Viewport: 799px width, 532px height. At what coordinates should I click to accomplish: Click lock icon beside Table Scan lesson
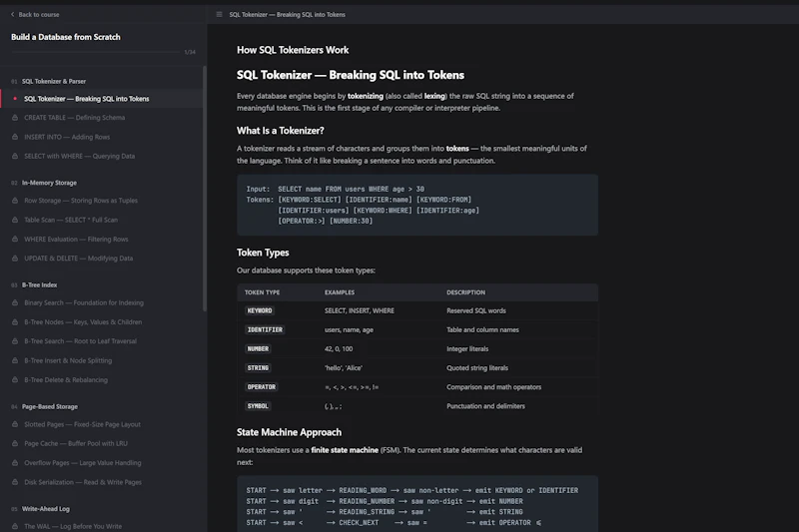click(15, 220)
